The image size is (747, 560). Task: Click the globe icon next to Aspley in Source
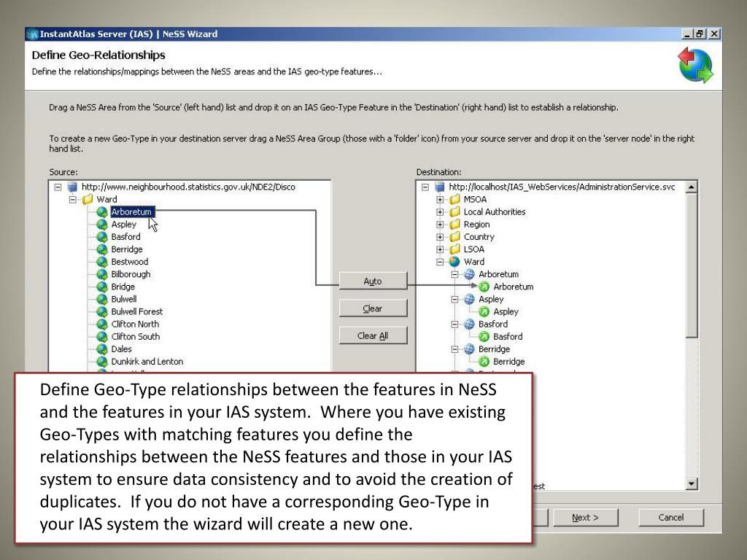[x=102, y=225]
